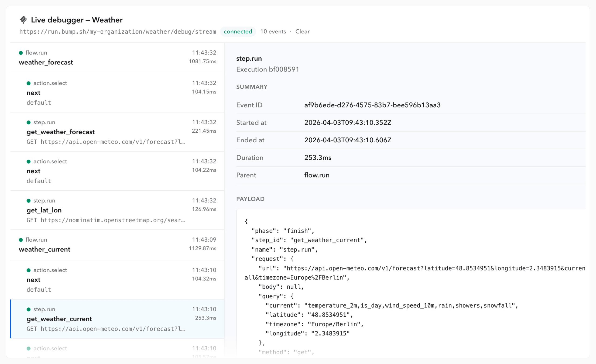
Task: Click the 1129.87ms duration of weather_current
Action: pyautogui.click(x=203, y=248)
